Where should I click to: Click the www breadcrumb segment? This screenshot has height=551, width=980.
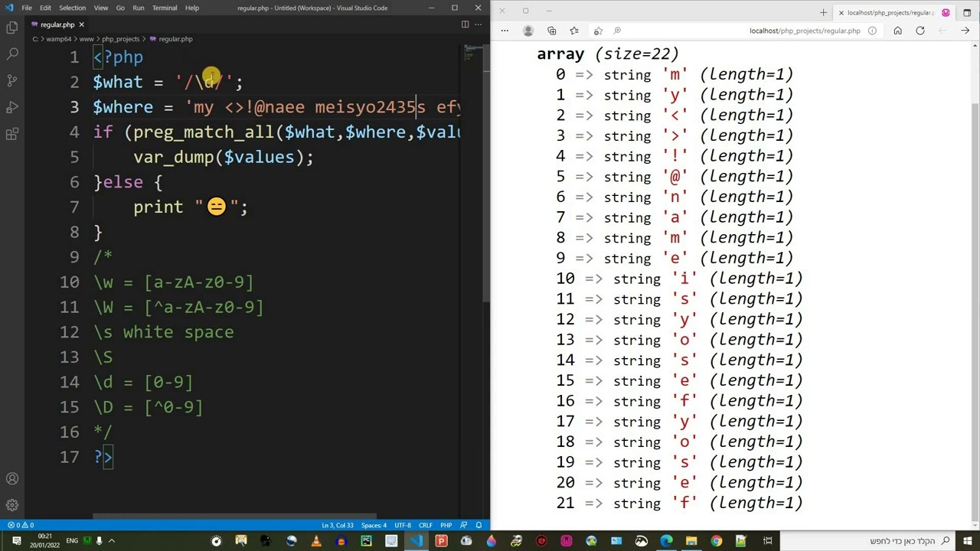(86, 39)
